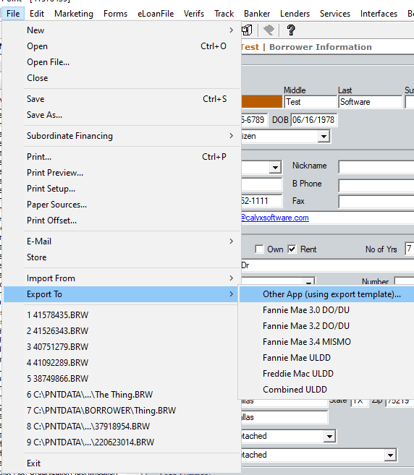414x475 pixels.
Task: Click the B Phone input field
Action: pyautogui.click(x=376, y=185)
